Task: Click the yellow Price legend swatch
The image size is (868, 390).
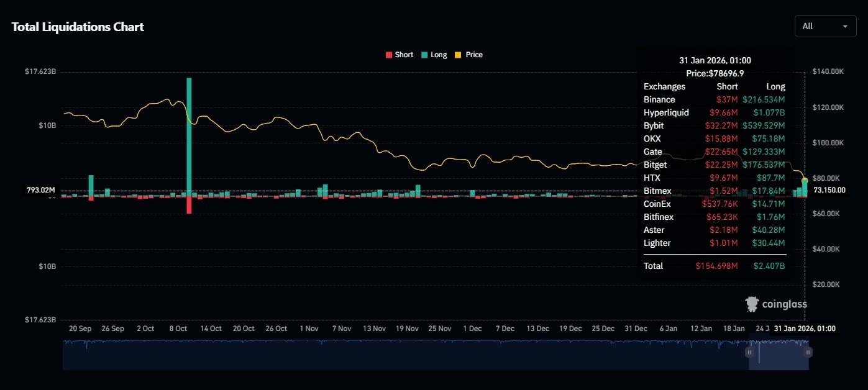Action: 459,55
